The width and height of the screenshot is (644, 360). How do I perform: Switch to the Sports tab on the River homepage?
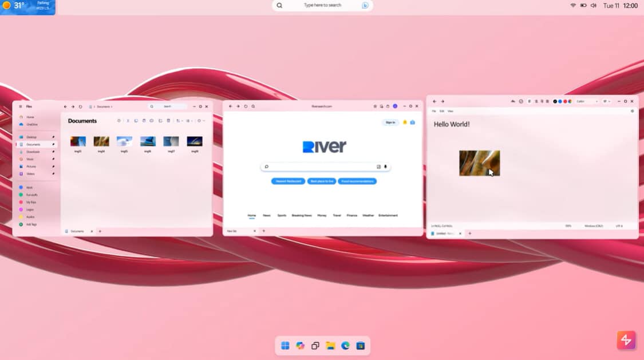coord(282,215)
